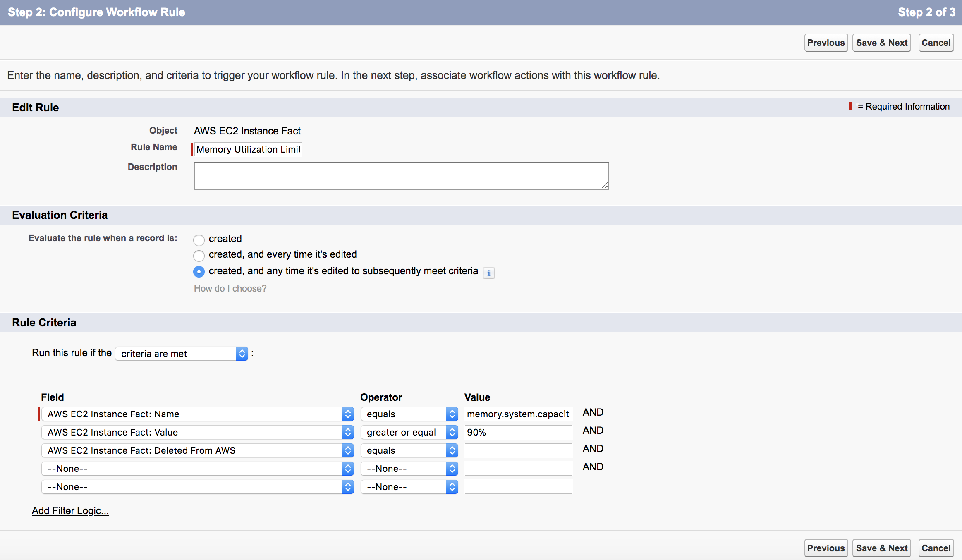Click the bottom Save & Next button
This screenshot has width=962, height=560.
click(881, 548)
